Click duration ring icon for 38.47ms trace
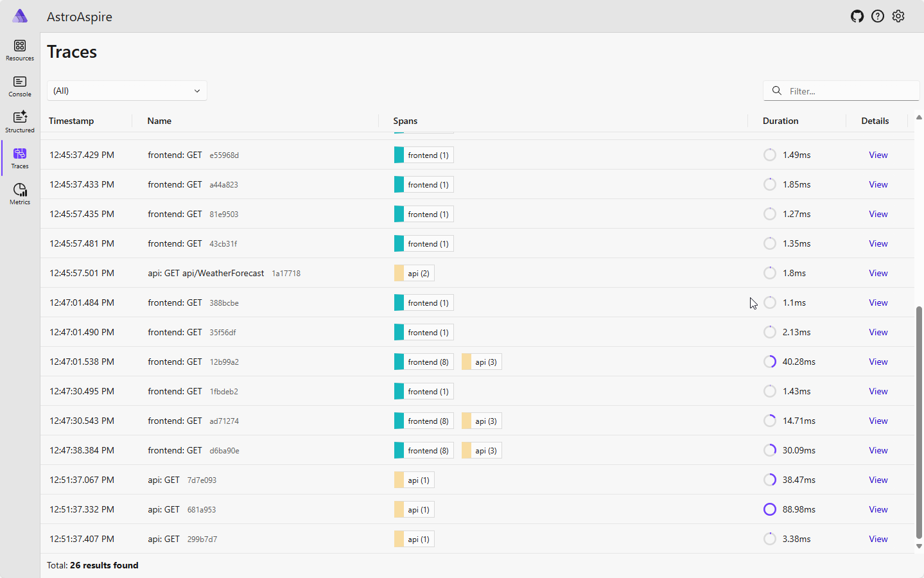 click(x=770, y=480)
